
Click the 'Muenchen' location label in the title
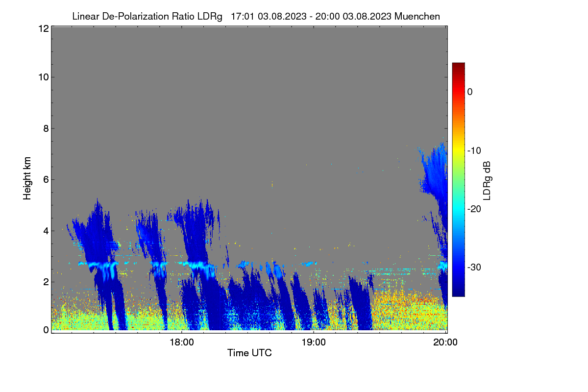(x=417, y=16)
